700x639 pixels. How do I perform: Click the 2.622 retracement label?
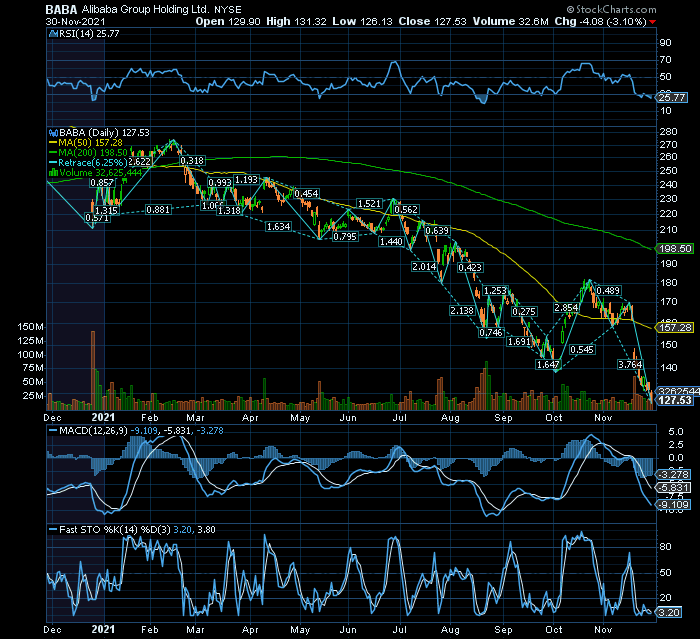[139, 162]
